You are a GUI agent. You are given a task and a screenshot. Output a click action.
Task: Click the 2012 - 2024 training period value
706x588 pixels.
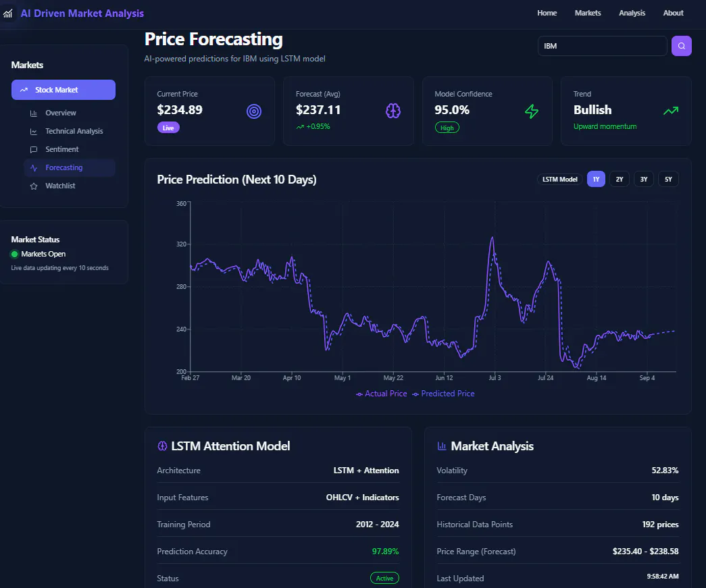[377, 525]
